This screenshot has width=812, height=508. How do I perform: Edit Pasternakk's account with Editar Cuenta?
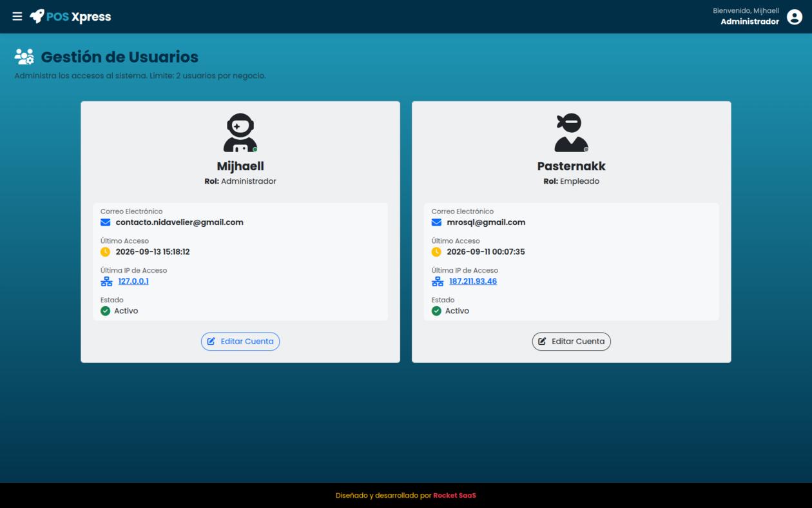click(x=572, y=342)
